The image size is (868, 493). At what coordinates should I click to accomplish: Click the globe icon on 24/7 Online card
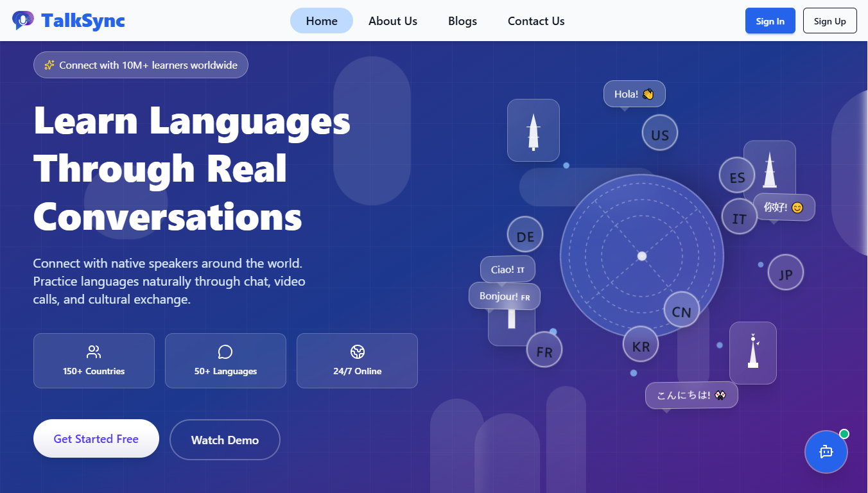click(x=357, y=351)
